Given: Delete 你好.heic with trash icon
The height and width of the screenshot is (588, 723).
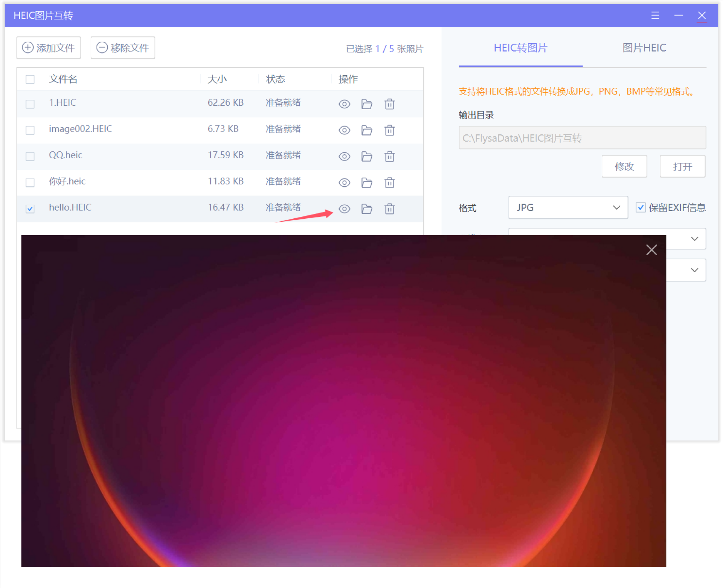Looking at the screenshot, I should tap(389, 183).
